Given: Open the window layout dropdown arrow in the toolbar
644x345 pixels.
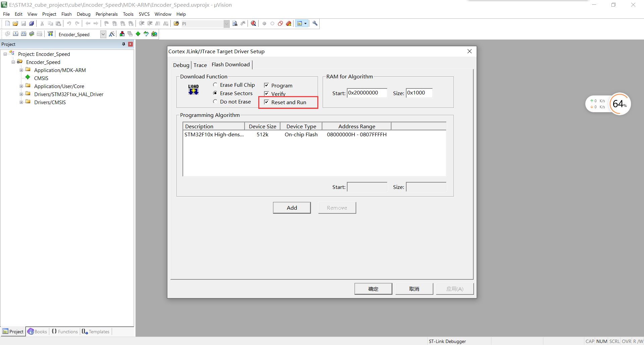Looking at the screenshot, I should tap(306, 23).
